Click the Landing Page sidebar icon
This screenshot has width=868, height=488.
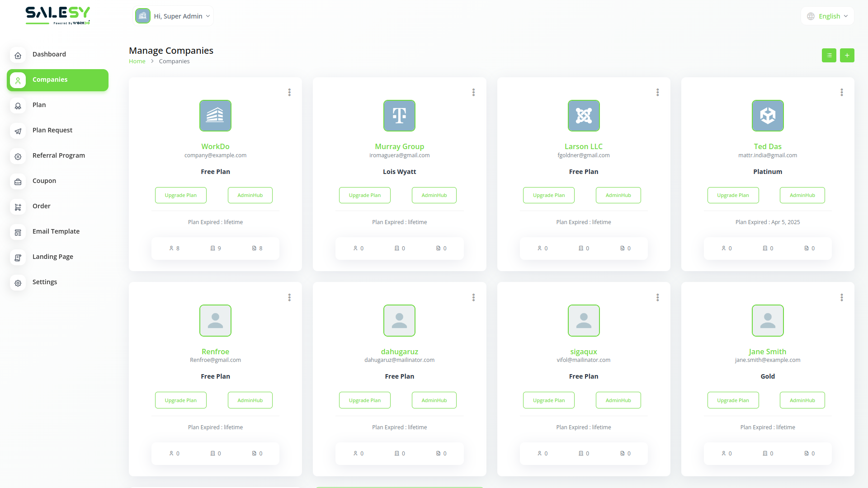point(18,258)
